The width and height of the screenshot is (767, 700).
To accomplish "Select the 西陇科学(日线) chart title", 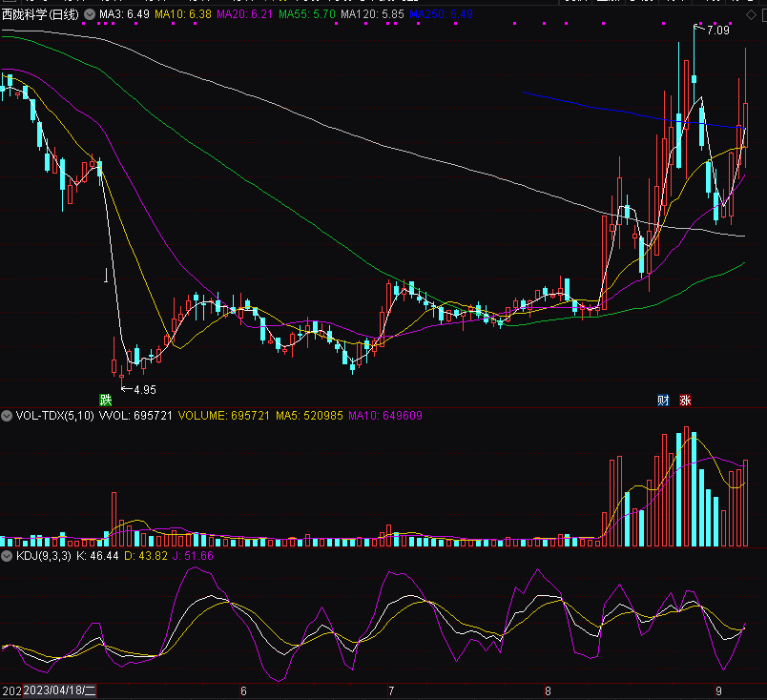I will [41, 15].
